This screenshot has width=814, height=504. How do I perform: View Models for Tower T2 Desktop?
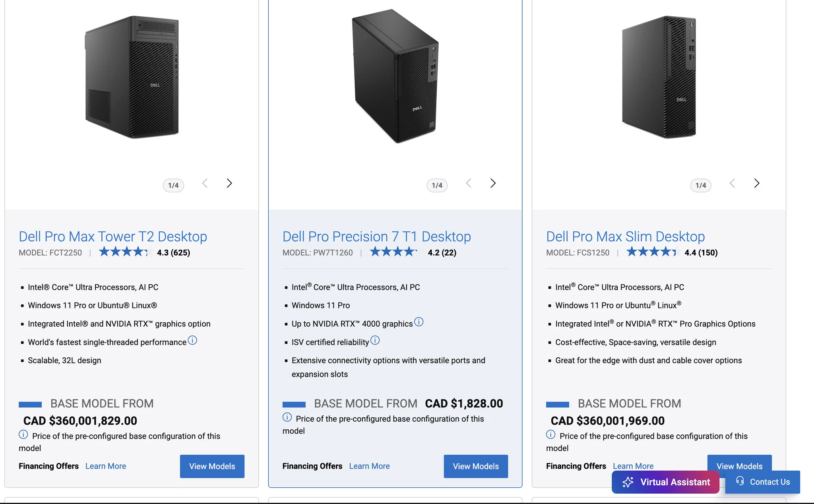[x=212, y=466]
